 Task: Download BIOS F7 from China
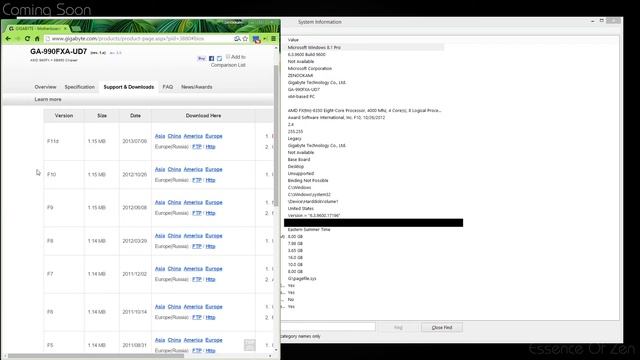[x=174, y=269]
